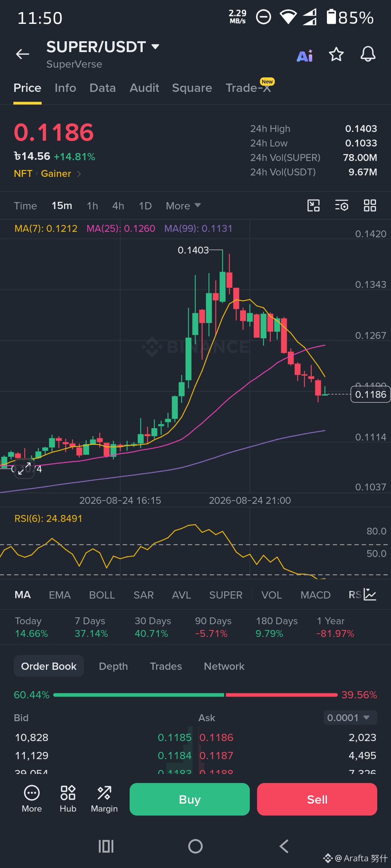
Task: Select the 1h interval
Action: pyautogui.click(x=93, y=206)
